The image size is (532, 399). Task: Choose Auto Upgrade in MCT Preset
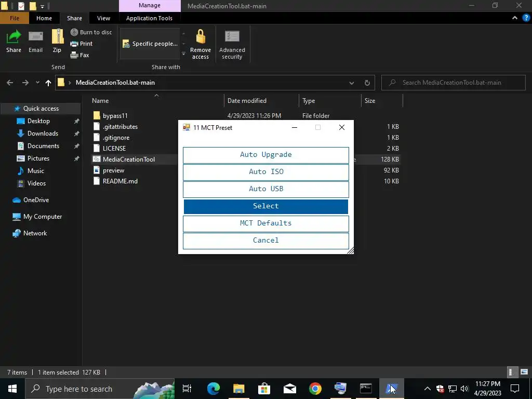coord(265,155)
